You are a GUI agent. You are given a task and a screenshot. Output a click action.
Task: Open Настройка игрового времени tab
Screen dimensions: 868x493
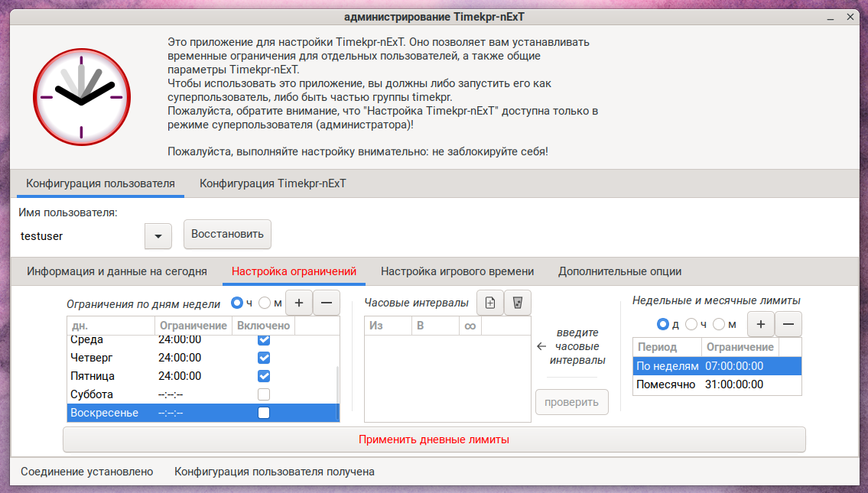pos(457,271)
